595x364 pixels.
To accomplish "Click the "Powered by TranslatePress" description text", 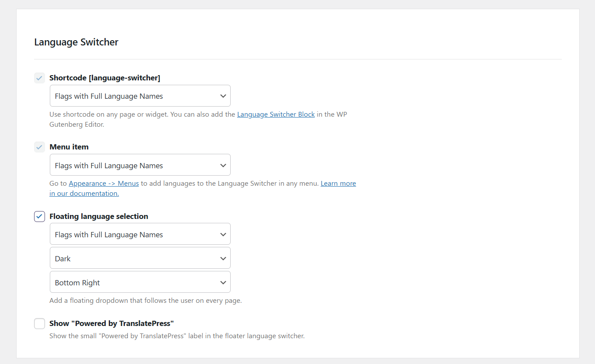I will [177, 336].
